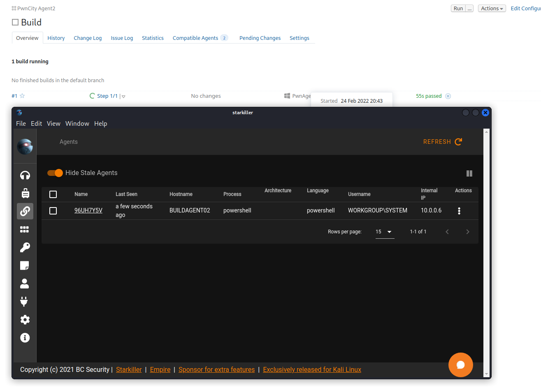Go to next page of agents table

[x=468, y=232]
